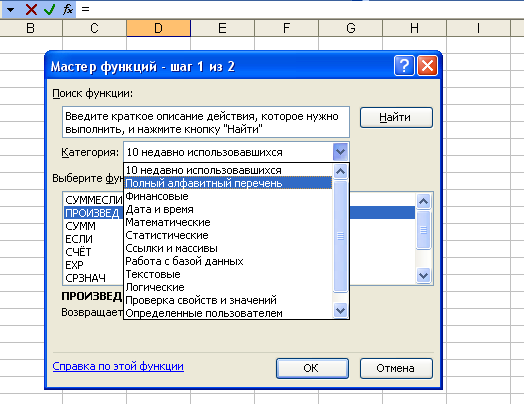Viewport: 524px width, 404px height.
Task: Select Работа с базой данных category
Action: point(228,261)
